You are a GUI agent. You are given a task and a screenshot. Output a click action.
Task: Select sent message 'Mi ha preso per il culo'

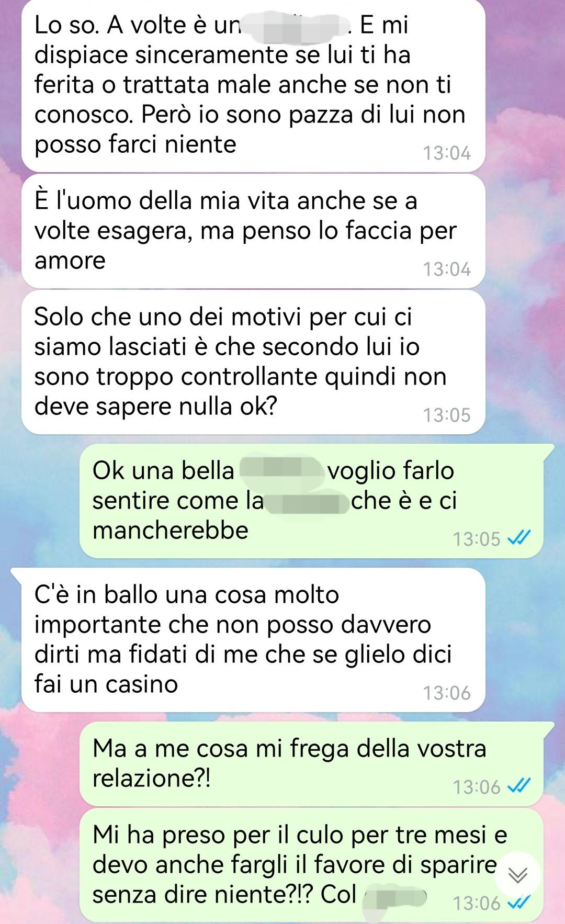pyautogui.click(x=311, y=865)
